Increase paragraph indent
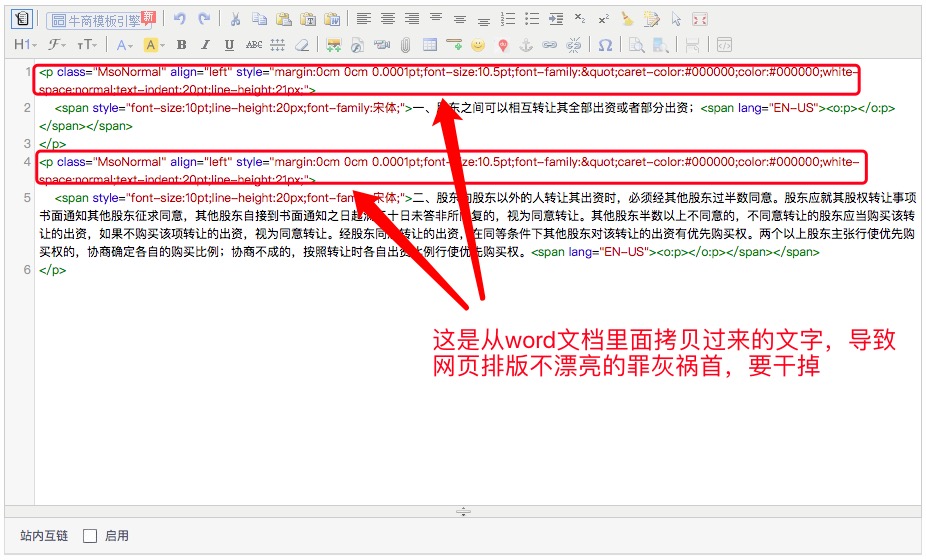Screen dimensions: 926x560 (556, 19)
